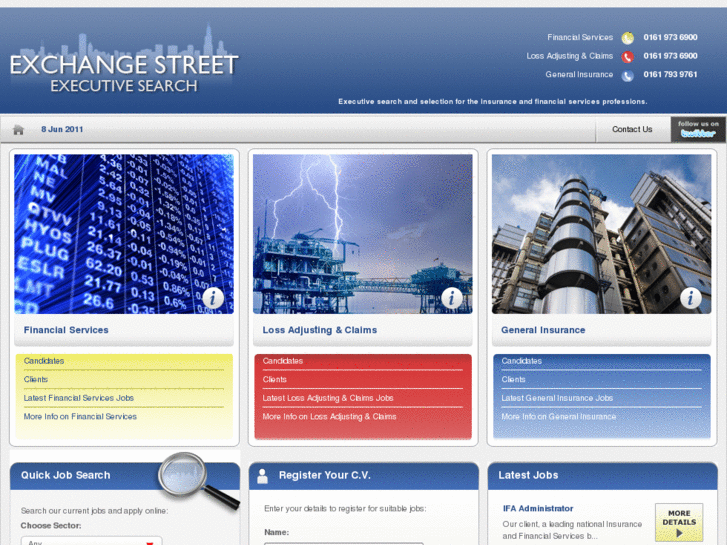This screenshot has width=727, height=545.
Task: Click the date 8 Jun 2011
Action: point(62,129)
